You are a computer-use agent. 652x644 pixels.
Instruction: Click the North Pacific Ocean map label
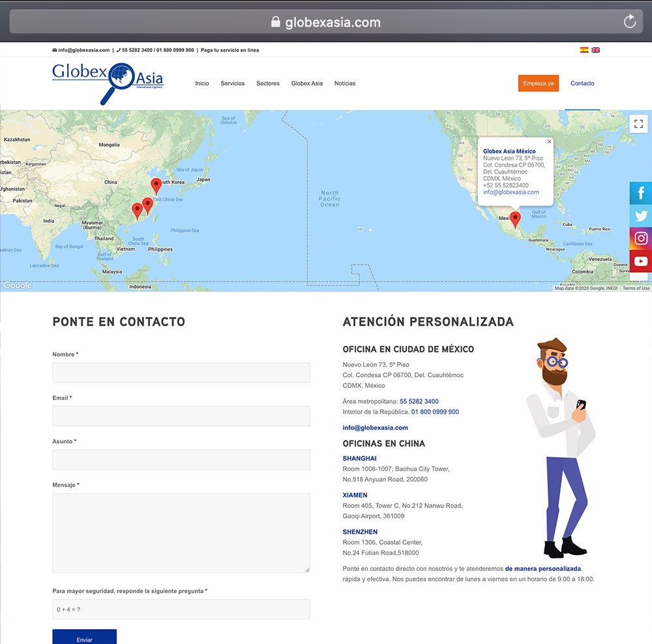330,199
